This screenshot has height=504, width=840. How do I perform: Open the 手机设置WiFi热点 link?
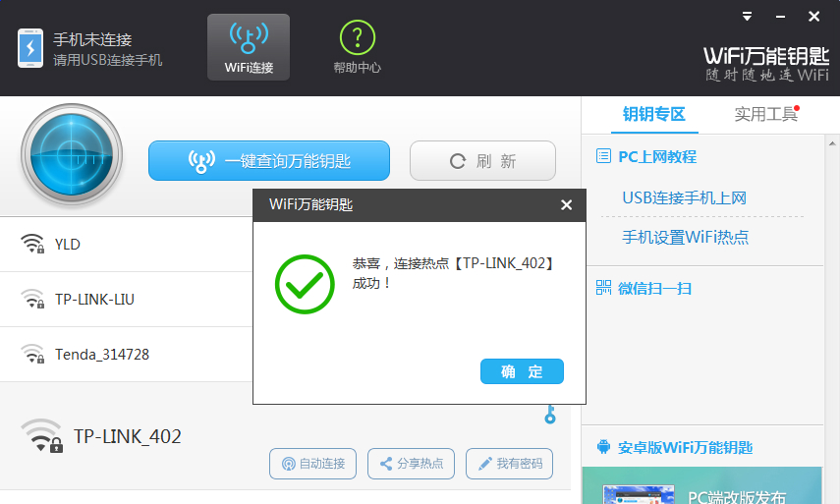[685, 237]
